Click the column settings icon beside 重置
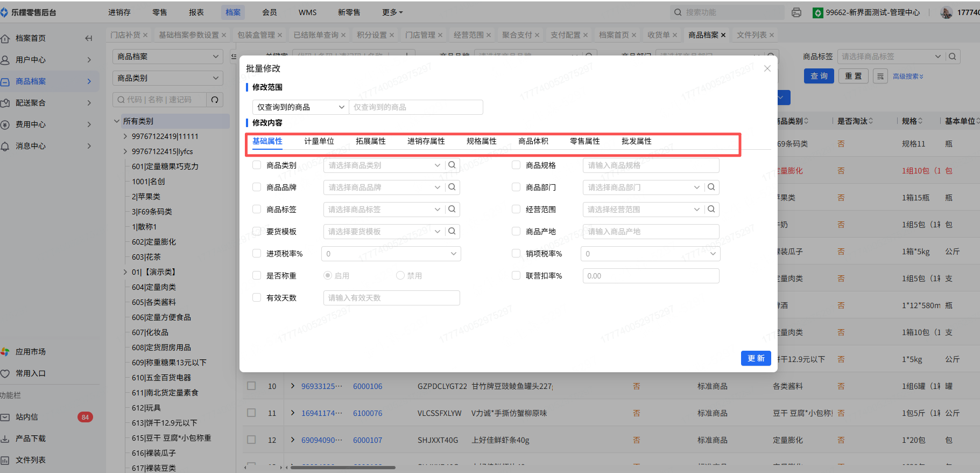 (880, 76)
